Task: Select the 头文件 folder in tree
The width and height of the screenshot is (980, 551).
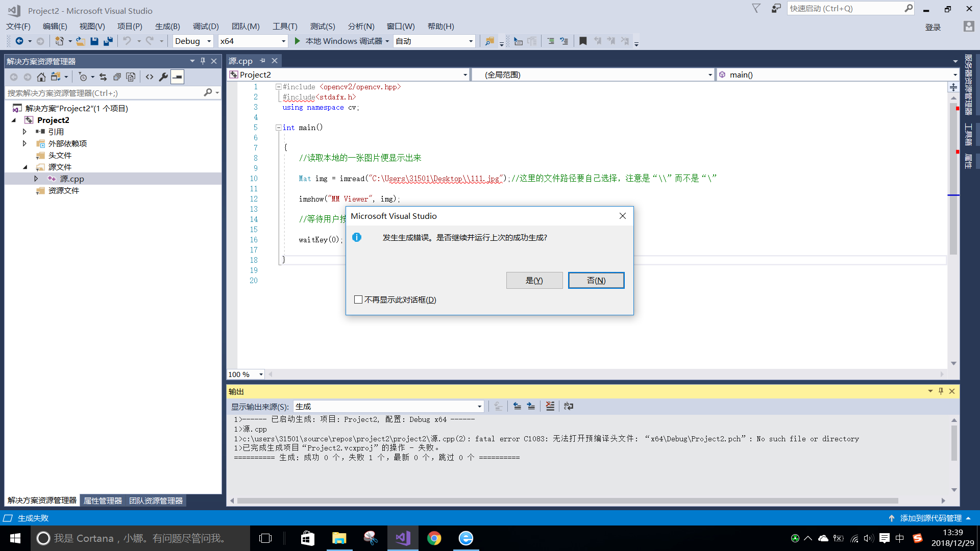Action: point(60,155)
